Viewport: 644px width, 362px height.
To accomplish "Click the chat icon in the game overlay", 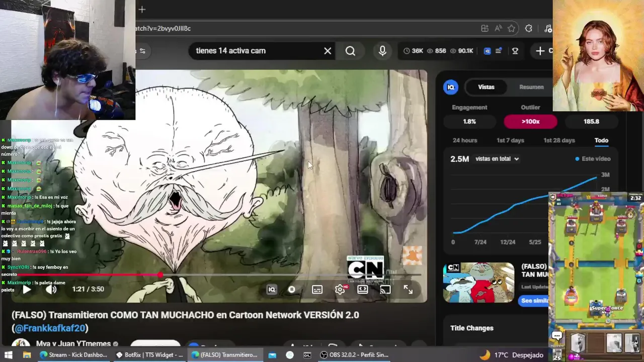I will coord(557,335).
